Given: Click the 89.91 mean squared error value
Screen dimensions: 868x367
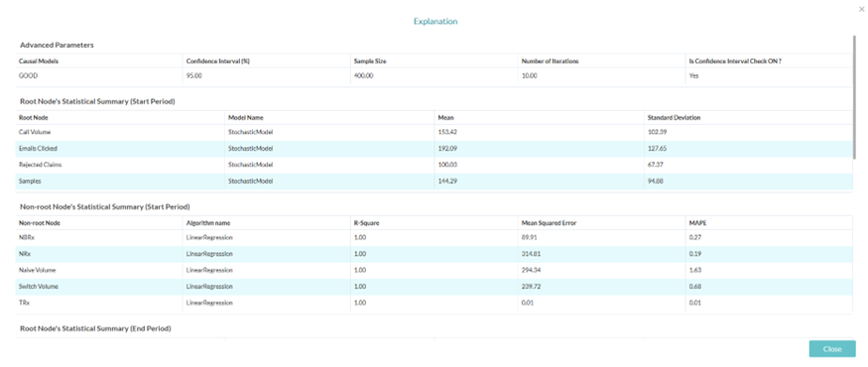Looking at the screenshot, I should coord(529,237).
